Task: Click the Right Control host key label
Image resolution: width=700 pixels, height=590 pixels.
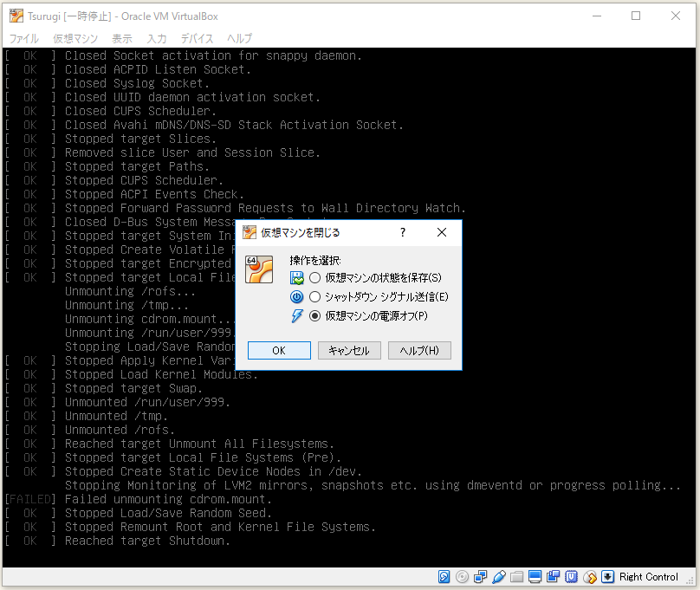Action: point(649,577)
